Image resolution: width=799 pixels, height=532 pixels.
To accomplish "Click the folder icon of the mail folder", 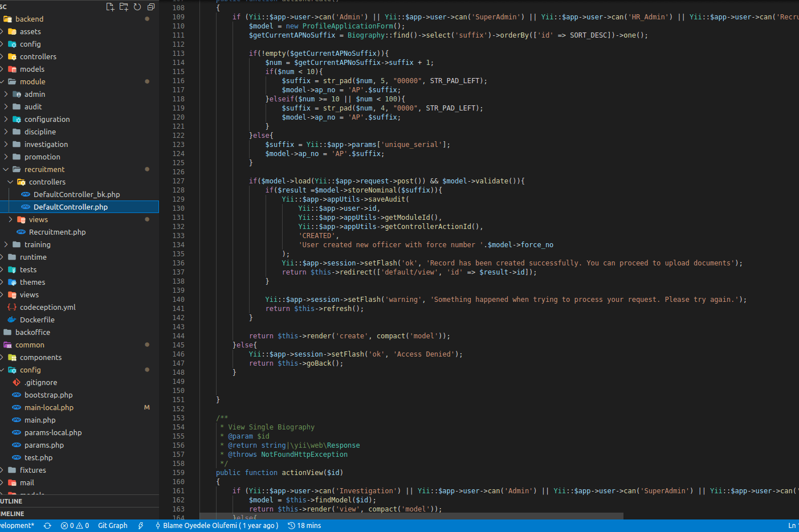I will click(x=12, y=482).
